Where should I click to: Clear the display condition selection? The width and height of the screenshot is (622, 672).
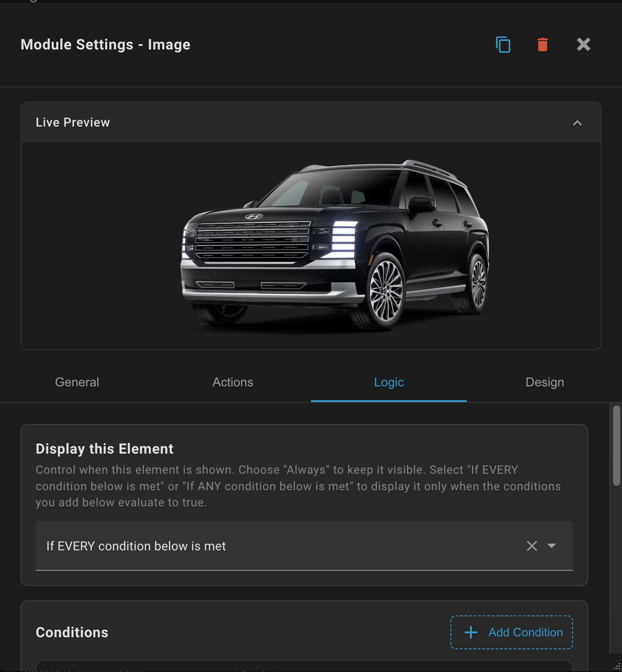(532, 546)
